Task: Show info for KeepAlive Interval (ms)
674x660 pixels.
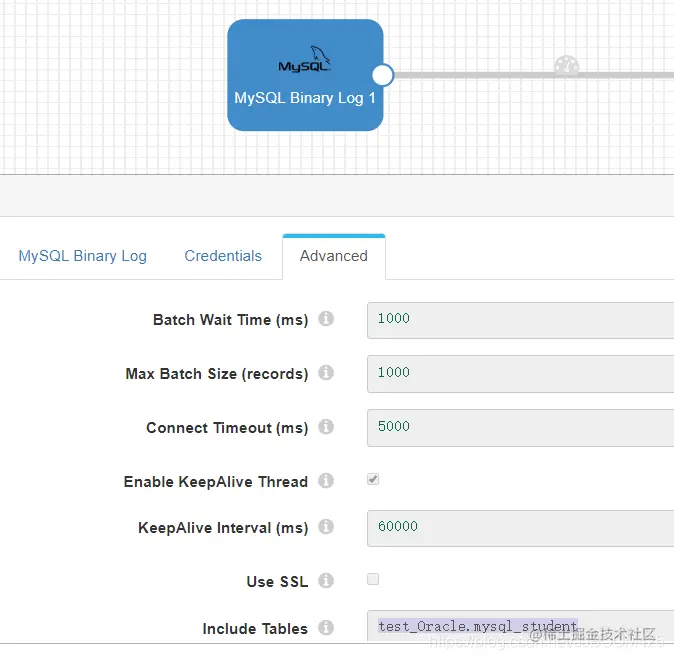Action: pos(326,527)
